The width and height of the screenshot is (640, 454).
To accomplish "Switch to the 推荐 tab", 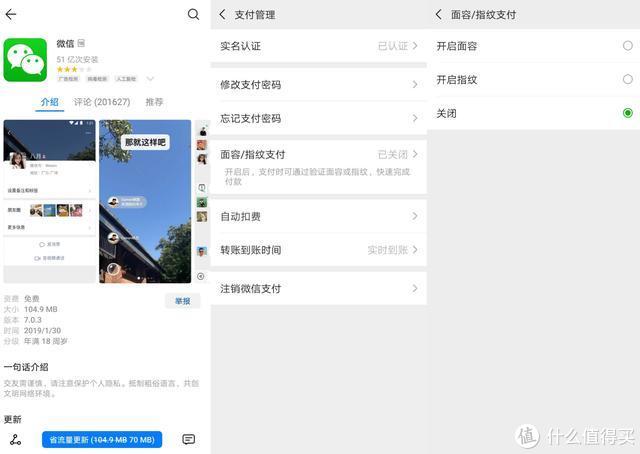I will (x=154, y=102).
